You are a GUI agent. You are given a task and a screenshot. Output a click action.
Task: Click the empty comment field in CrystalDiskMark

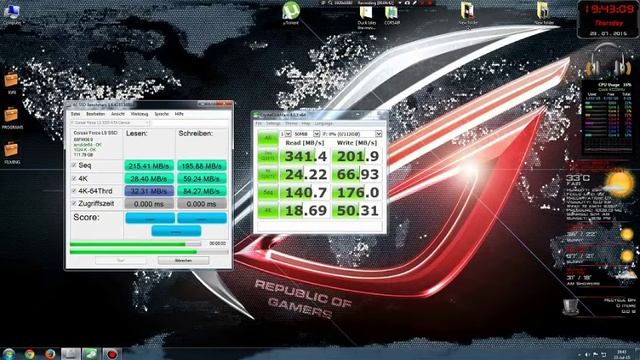coord(320,226)
